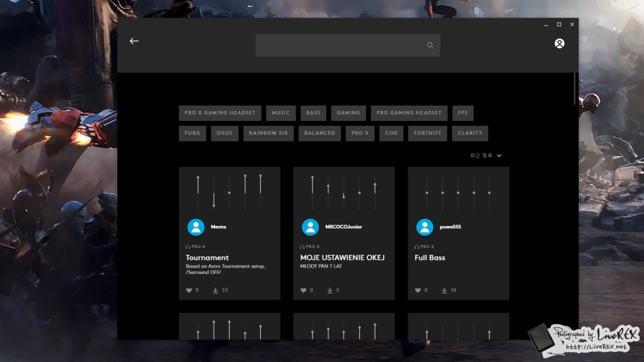Filter by PRO GAMING HEADSET tag

click(x=409, y=113)
